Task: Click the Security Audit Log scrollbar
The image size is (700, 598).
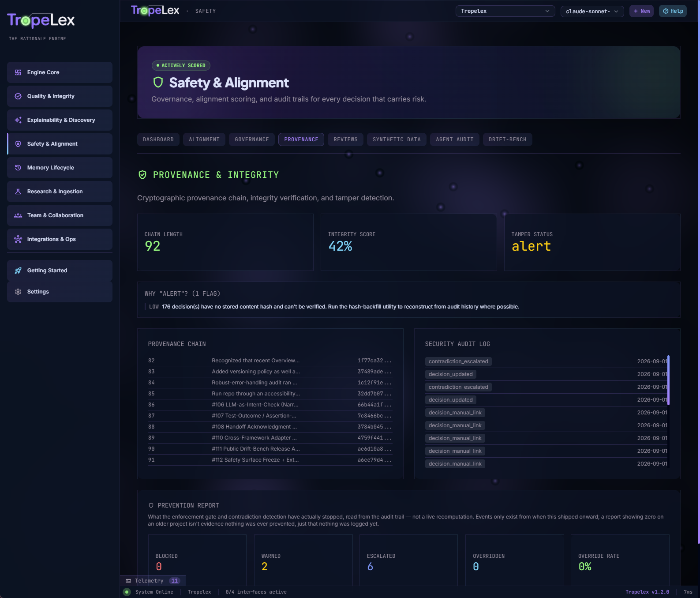Action: [x=669, y=380]
